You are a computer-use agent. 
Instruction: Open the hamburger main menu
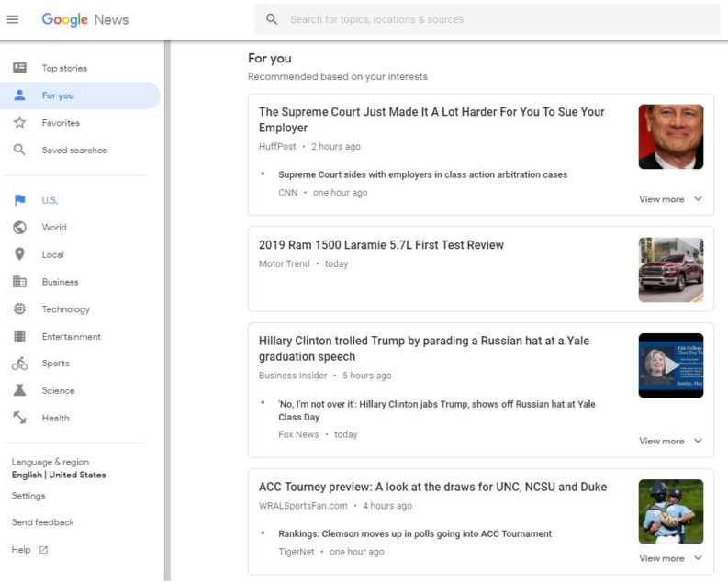[x=13, y=19]
